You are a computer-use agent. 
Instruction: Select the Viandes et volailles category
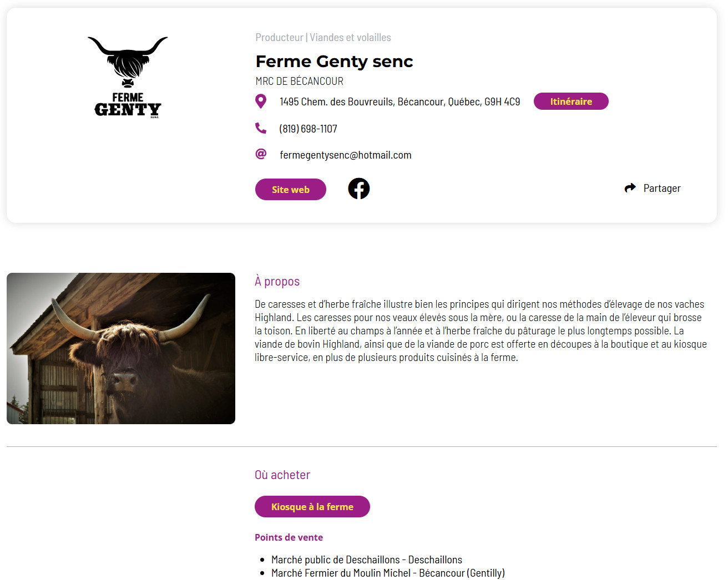click(x=350, y=38)
